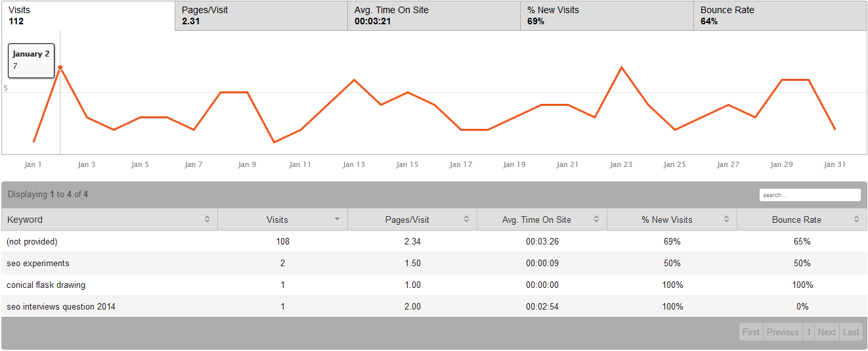Select page 1 in pagination

tap(809, 332)
